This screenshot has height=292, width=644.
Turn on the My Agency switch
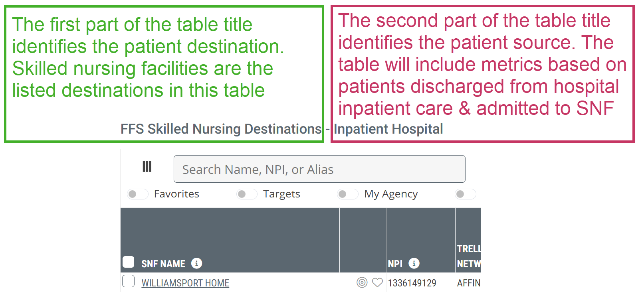click(x=347, y=194)
